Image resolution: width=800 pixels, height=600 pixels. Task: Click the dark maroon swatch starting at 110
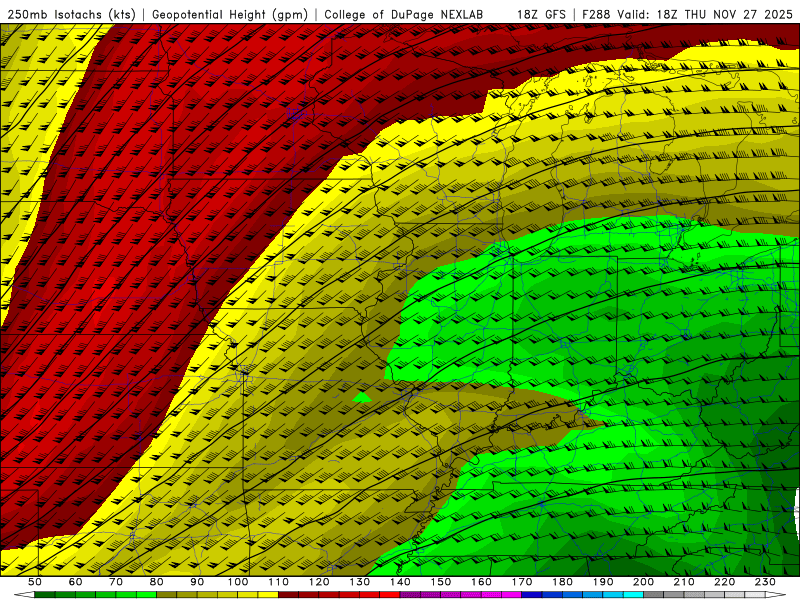(x=288, y=594)
